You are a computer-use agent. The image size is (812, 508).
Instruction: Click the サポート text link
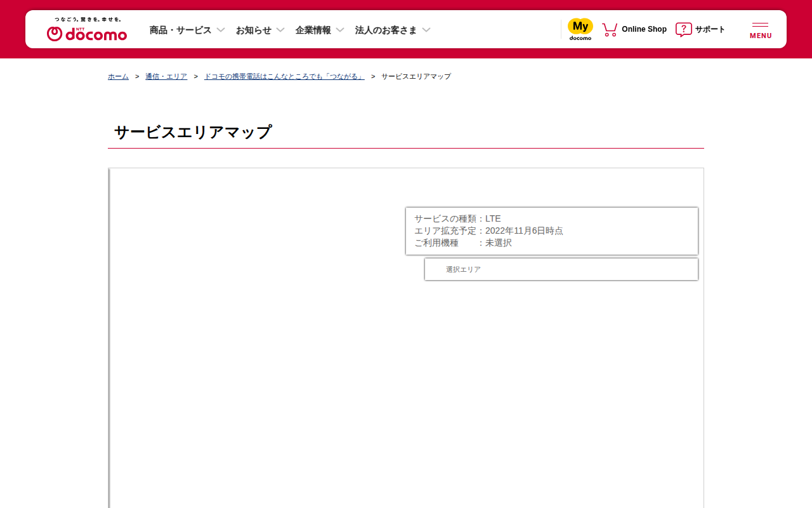tap(710, 29)
